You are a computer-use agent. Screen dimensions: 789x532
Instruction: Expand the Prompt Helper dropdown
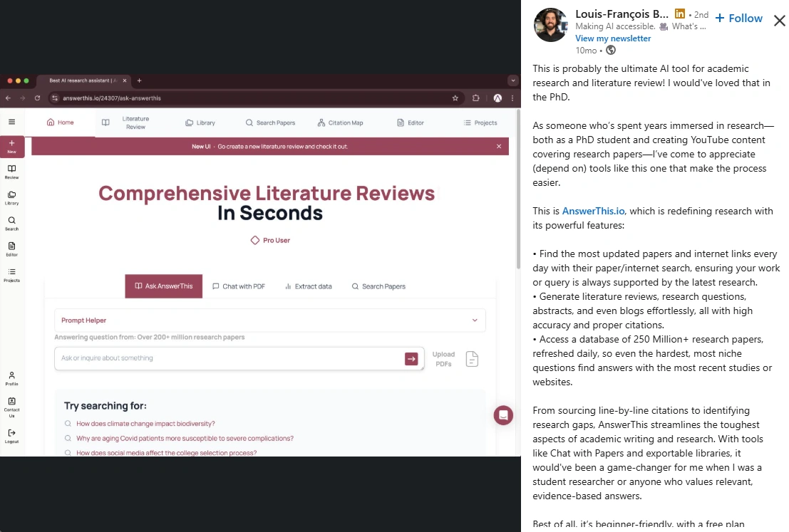[269, 320]
